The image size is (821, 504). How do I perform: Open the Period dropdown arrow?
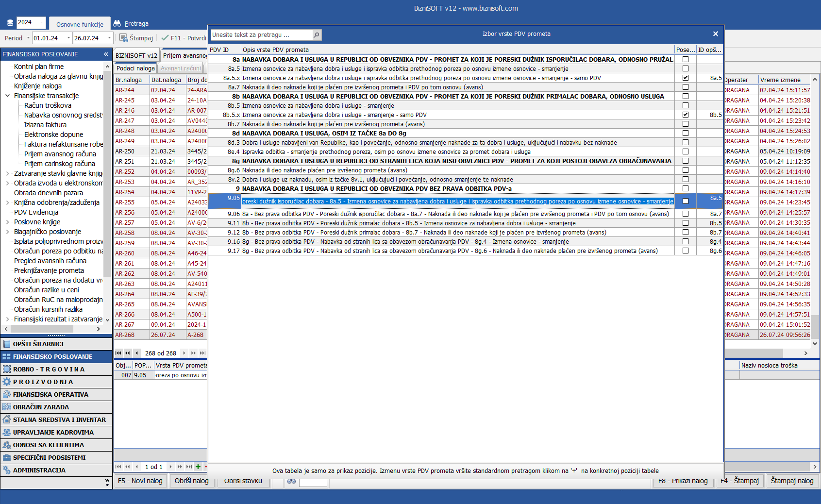click(x=28, y=38)
